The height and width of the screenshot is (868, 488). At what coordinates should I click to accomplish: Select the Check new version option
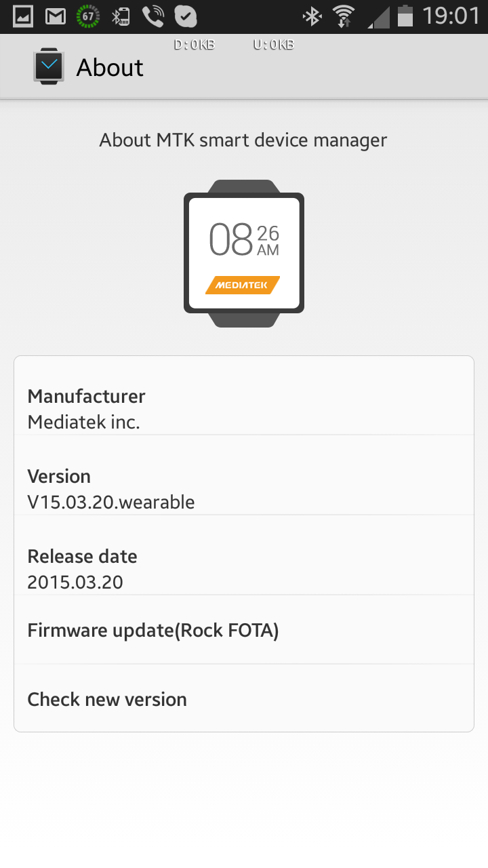(x=244, y=698)
